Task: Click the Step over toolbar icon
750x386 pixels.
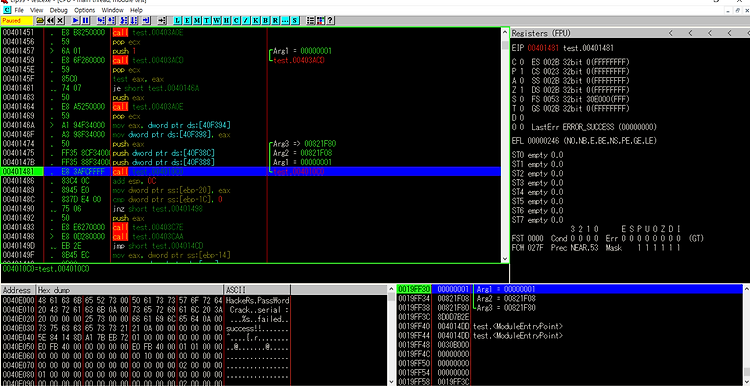Action: pos(111,21)
